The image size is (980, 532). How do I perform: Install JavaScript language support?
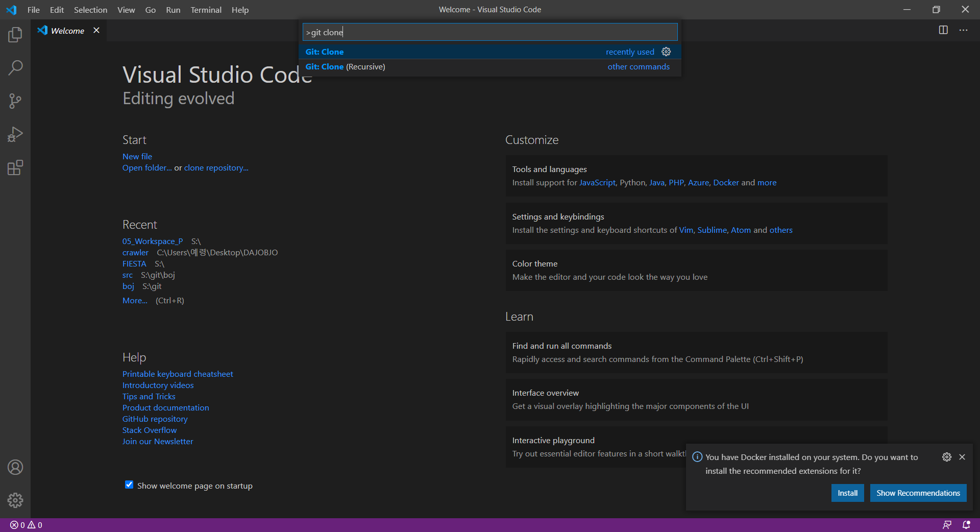pyautogui.click(x=597, y=182)
